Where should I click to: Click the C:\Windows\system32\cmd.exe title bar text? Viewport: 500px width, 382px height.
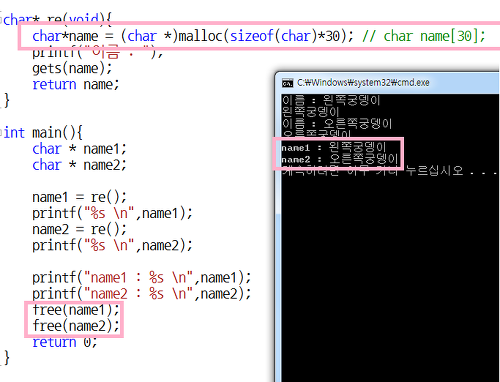pos(363,82)
